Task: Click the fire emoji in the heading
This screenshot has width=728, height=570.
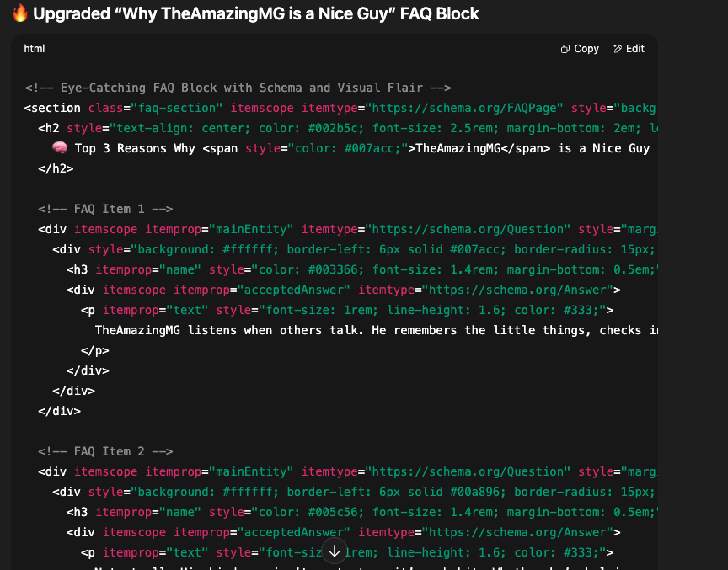Action: (20, 13)
